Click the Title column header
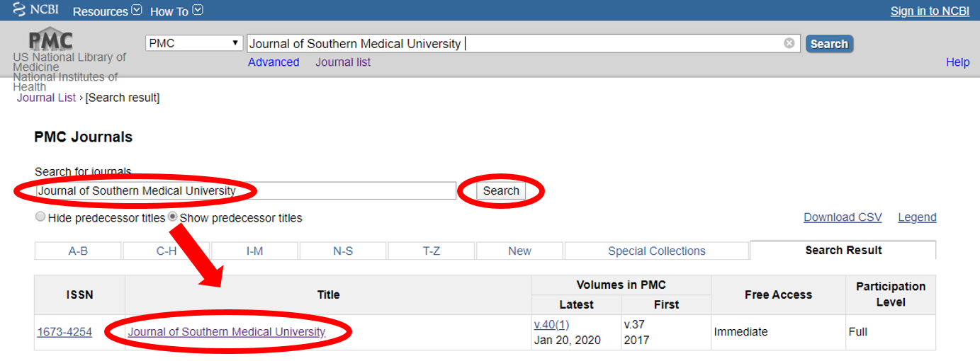 328,294
